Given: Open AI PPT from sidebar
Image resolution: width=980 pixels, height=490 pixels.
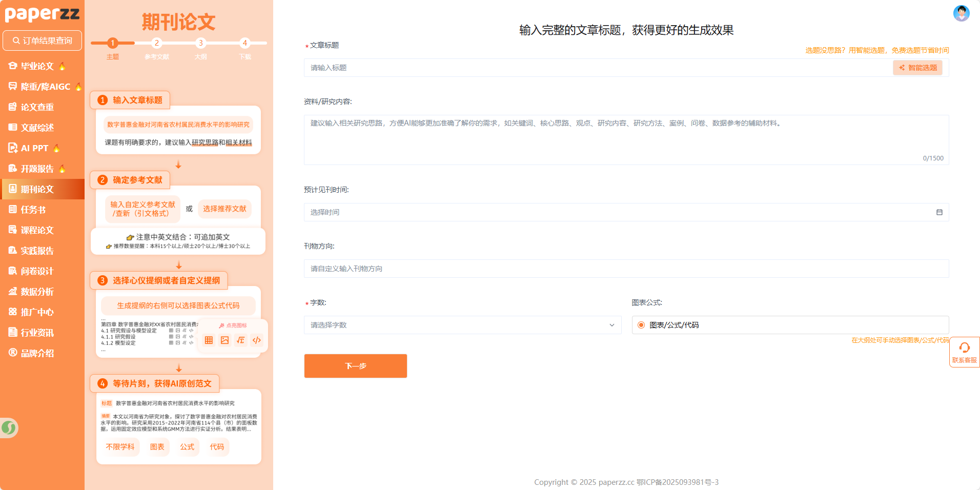Looking at the screenshot, I should point(34,148).
